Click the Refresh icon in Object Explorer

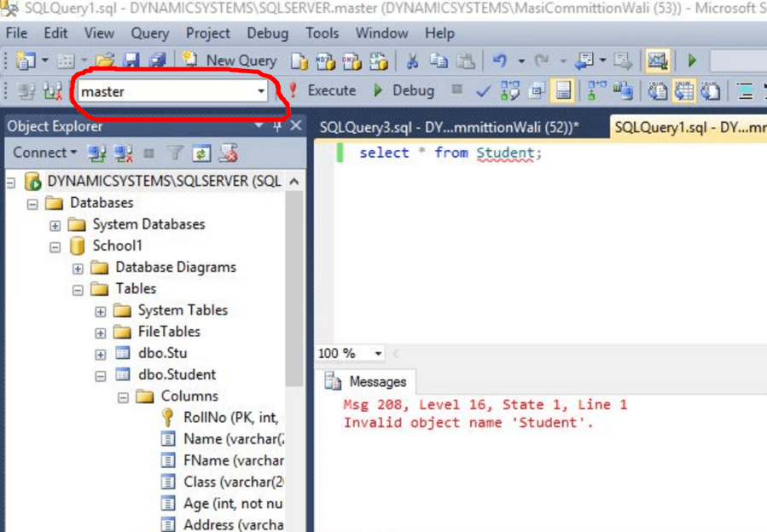click(200, 153)
